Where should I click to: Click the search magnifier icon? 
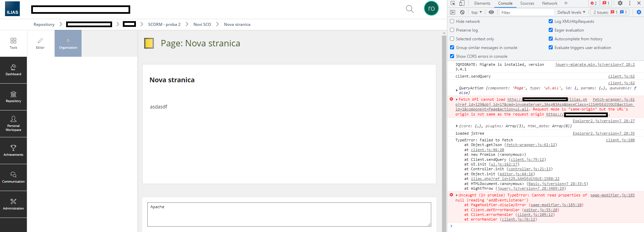click(410, 9)
